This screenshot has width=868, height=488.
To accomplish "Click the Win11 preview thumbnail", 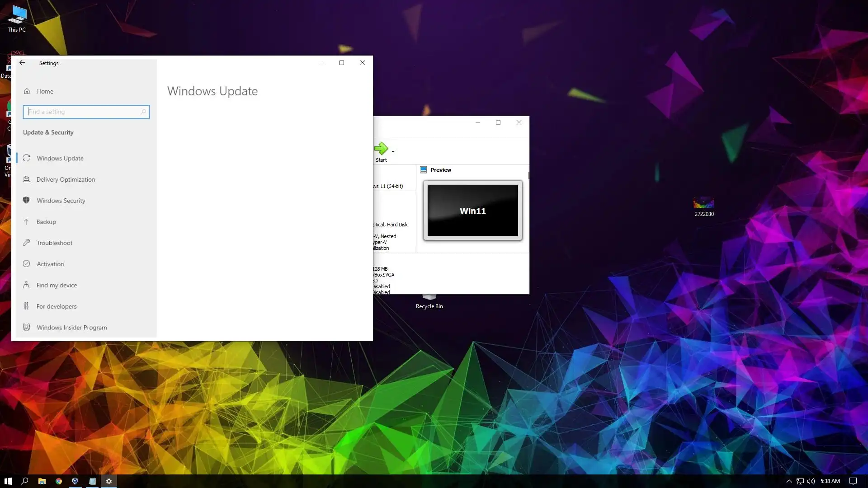I will 472,210.
